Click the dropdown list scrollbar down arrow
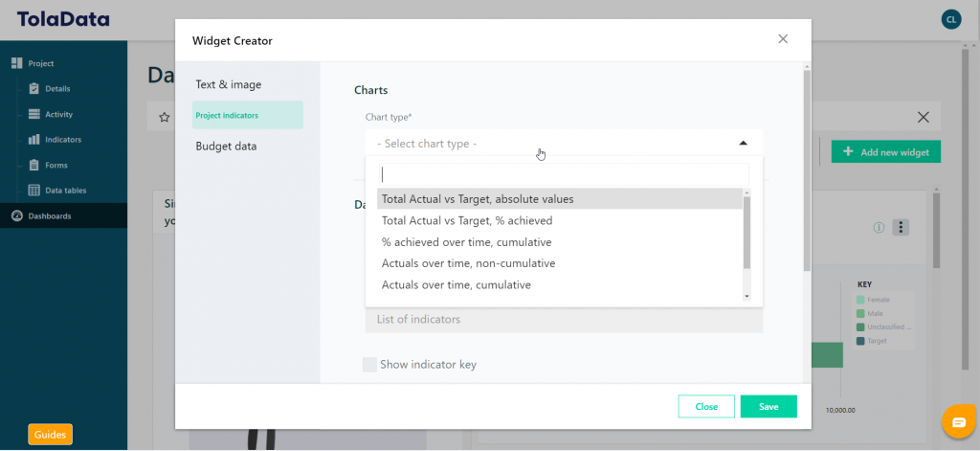Screen dimensions: 980x451 tap(746, 297)
